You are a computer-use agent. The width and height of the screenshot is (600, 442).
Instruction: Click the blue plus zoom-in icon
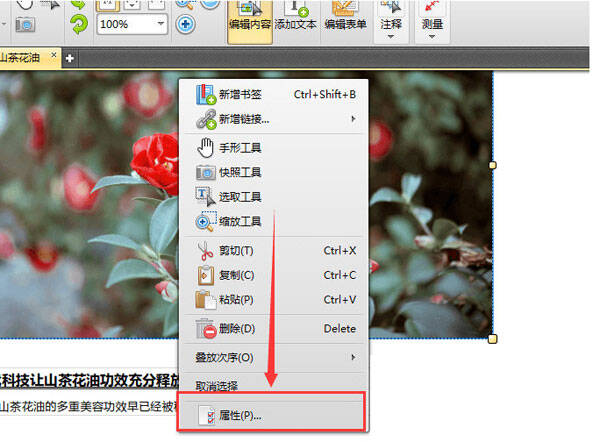click(x=186, y=24)
